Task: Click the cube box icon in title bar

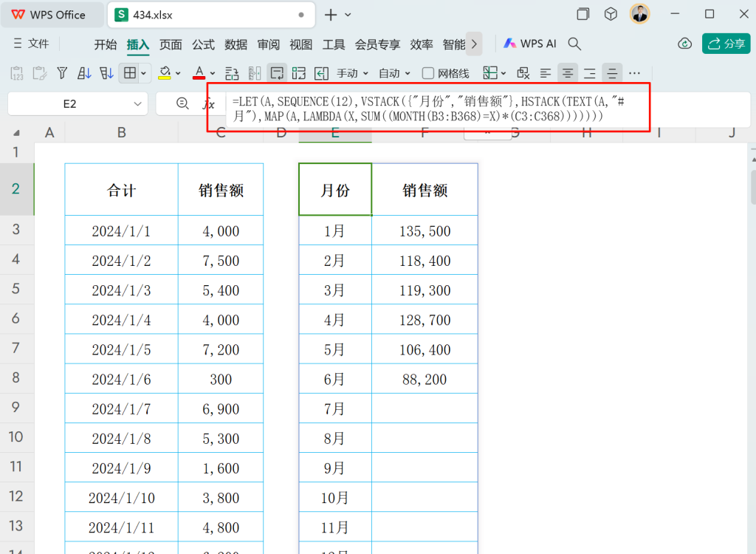Action: tap(611, 14)
